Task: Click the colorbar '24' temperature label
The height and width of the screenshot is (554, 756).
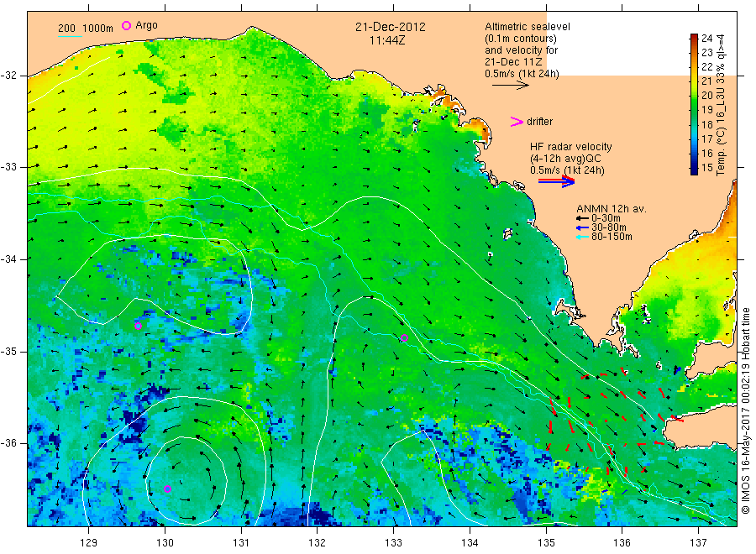Action: point(706,38)
